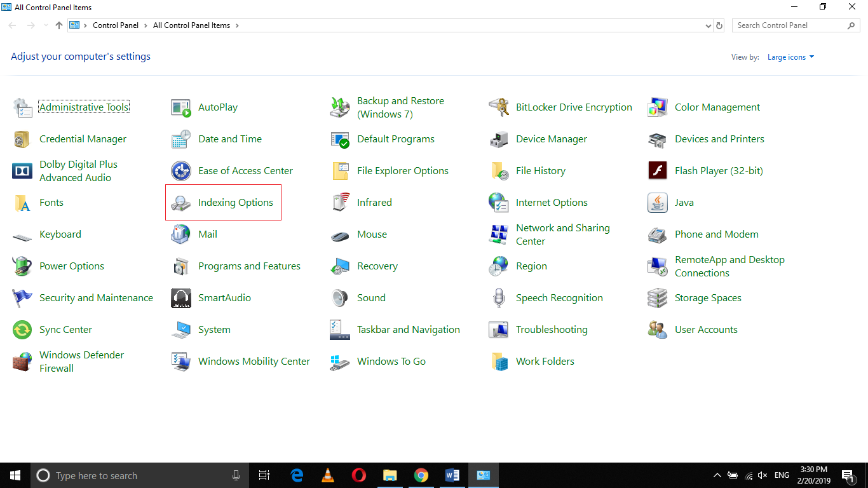Open the Java control panel
Viewport: 868px width, 488px height.
coord(684,202)
